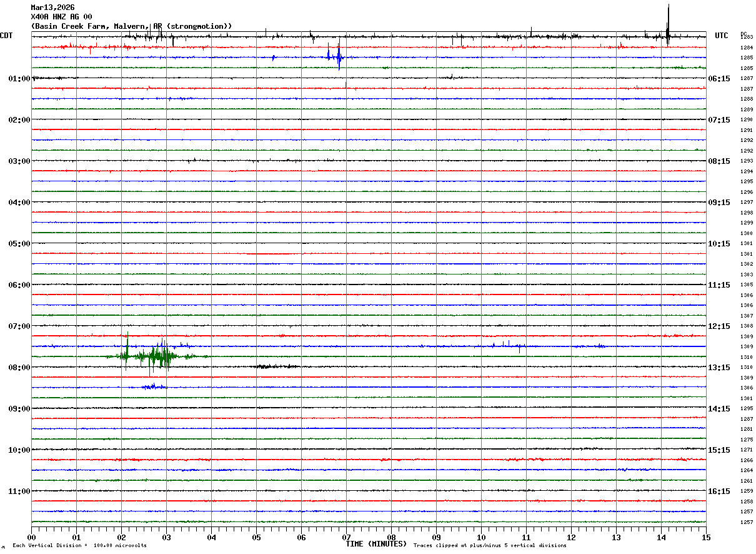Select the UTC timezone label
This screenshot has width=756, height=554.
(722, 36)
